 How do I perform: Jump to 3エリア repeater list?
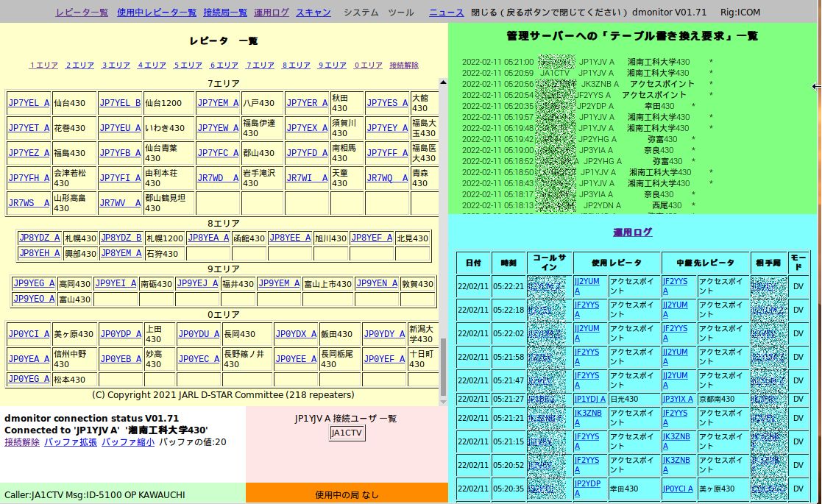pyautogui.click(x=116, y=65)
